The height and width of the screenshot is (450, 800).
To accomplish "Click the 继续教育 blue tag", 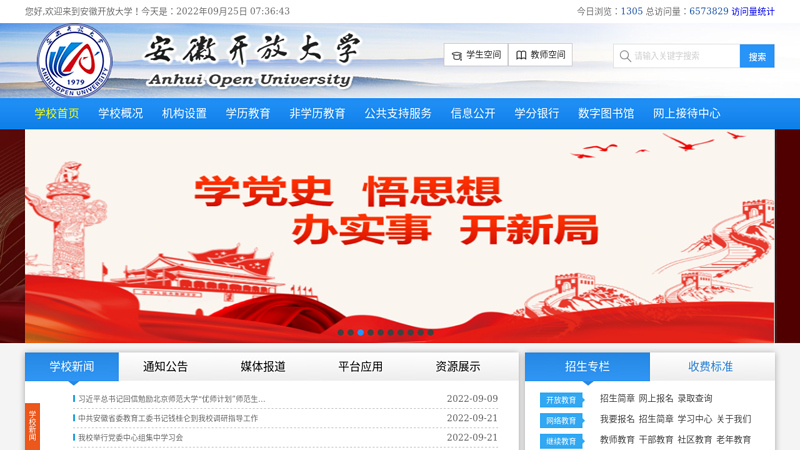I will (x=561, y=441).
